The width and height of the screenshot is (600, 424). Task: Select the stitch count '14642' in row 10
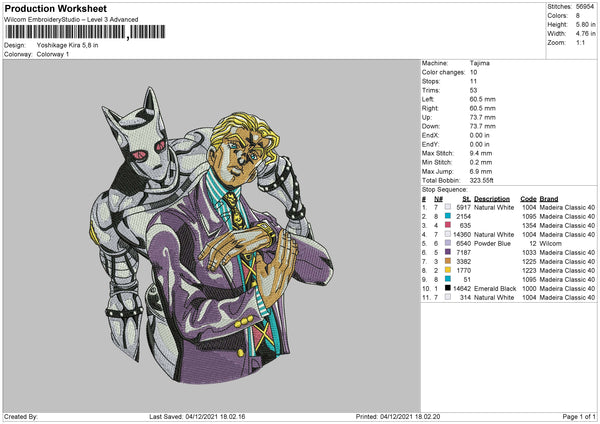point(462,288)
